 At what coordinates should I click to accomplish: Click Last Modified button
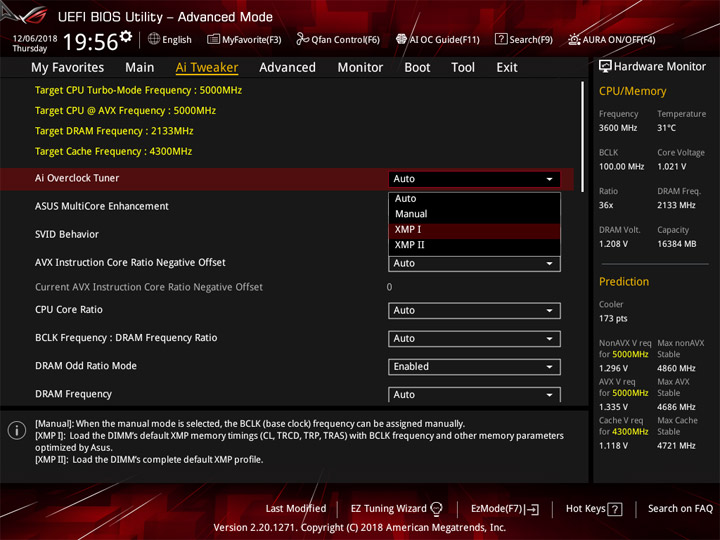coord(296,509)
